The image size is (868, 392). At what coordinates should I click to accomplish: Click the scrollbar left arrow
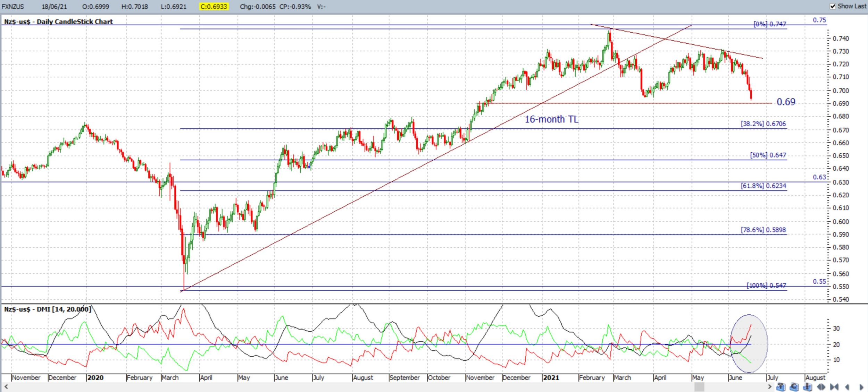point(6,386)
